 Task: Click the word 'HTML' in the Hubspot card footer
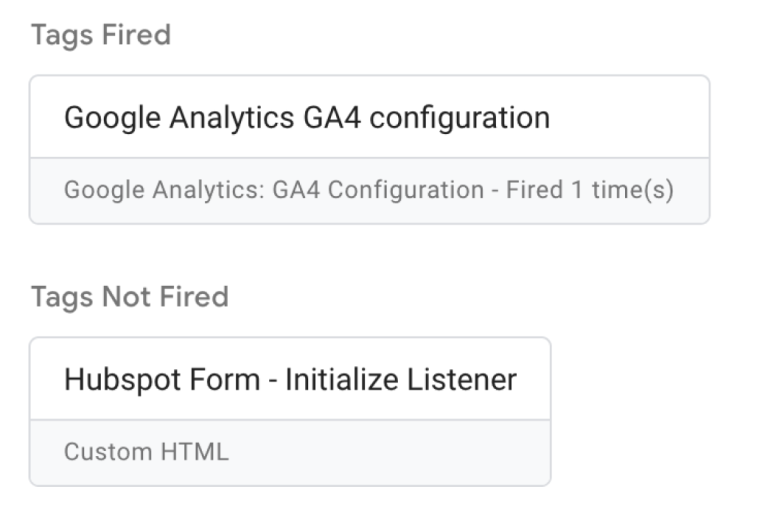pyautogui.click(x=198, y=452)
